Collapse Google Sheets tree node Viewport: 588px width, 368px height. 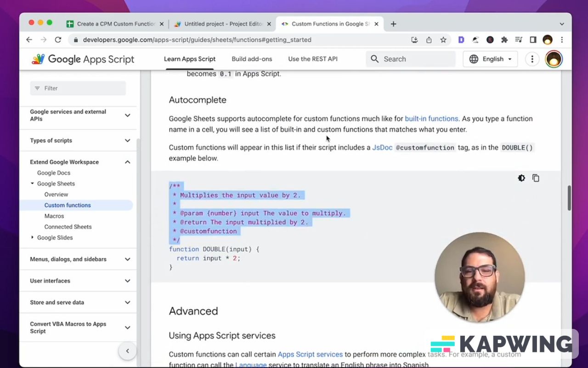[32, 184]
